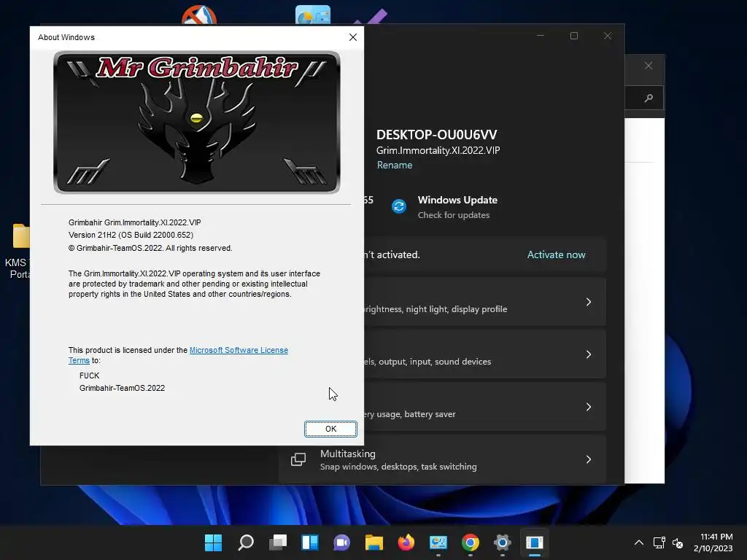The height and width of the screenshot is (560, 747).
Task: Select the KMS folder desktop icon
Action: (x=18, y=252)
